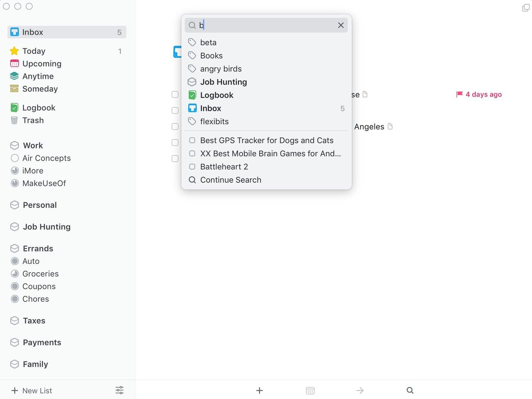Click Continue Search option
Image resolution: width=532 pixels, height=399 pixels.
[230, 180]
